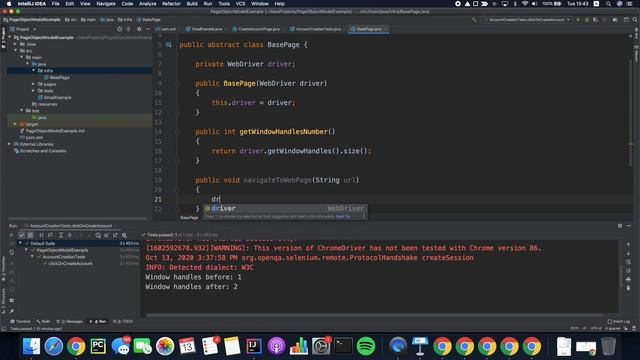Open Run panel settings gear

(x=620, y=226)
